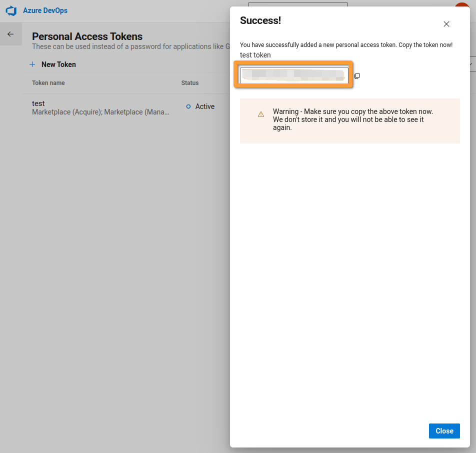Image resolution: width=476 pixels, height=453 pixels.
Task: Click the Marketplace (Acquire) scope text
Action: coord(67,112)
